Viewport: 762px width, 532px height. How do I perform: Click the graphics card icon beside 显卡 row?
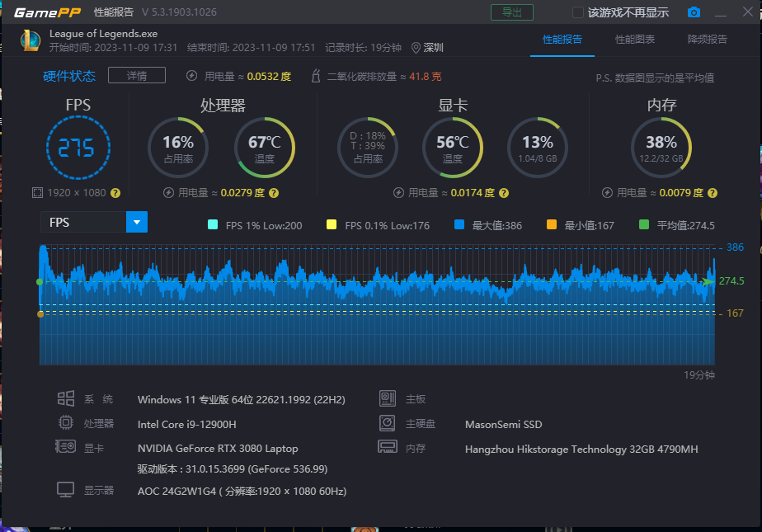pyautogui.click(x=66, y=446)
